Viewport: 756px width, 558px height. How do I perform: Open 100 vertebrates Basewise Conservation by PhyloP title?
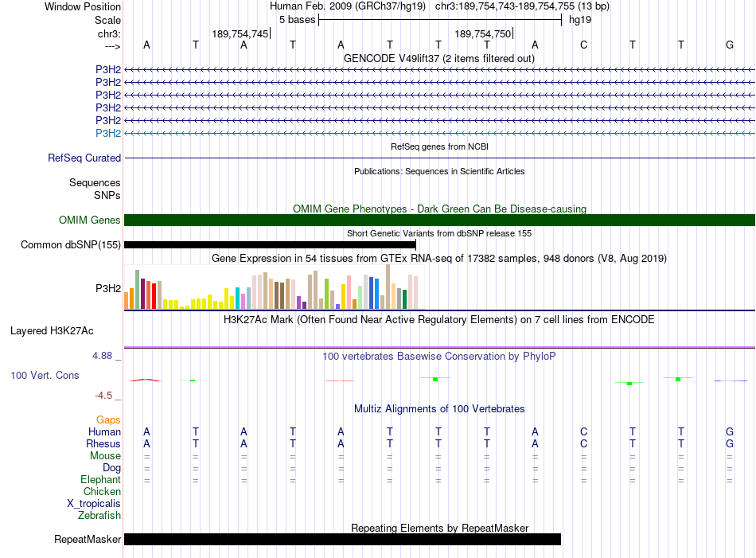[x=438, y=357]
